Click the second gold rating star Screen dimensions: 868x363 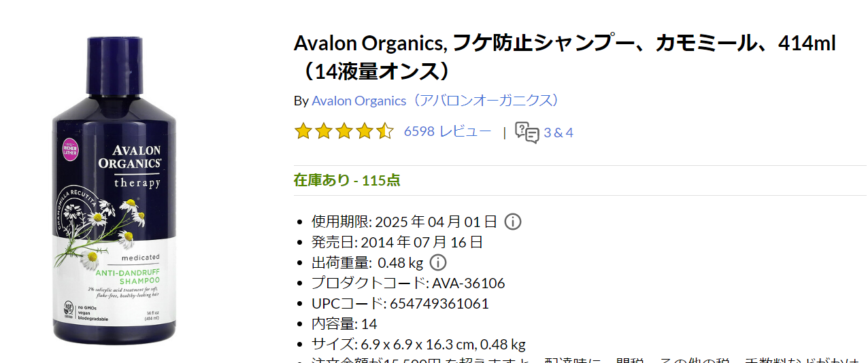pos(323,131)
